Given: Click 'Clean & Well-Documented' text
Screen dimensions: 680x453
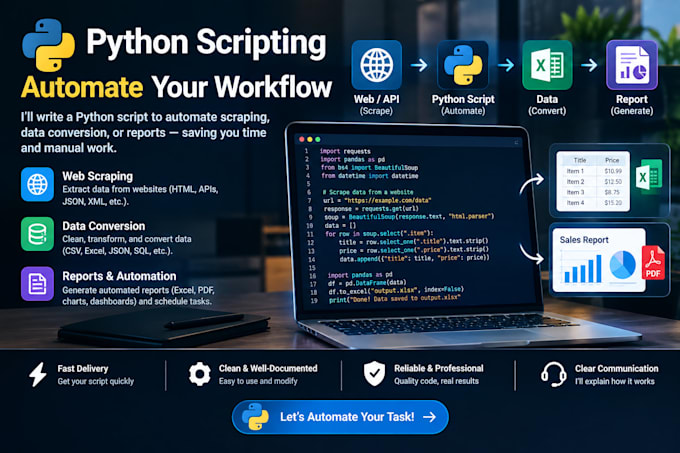Looking at the screenshot, I should tap(268, 368).
